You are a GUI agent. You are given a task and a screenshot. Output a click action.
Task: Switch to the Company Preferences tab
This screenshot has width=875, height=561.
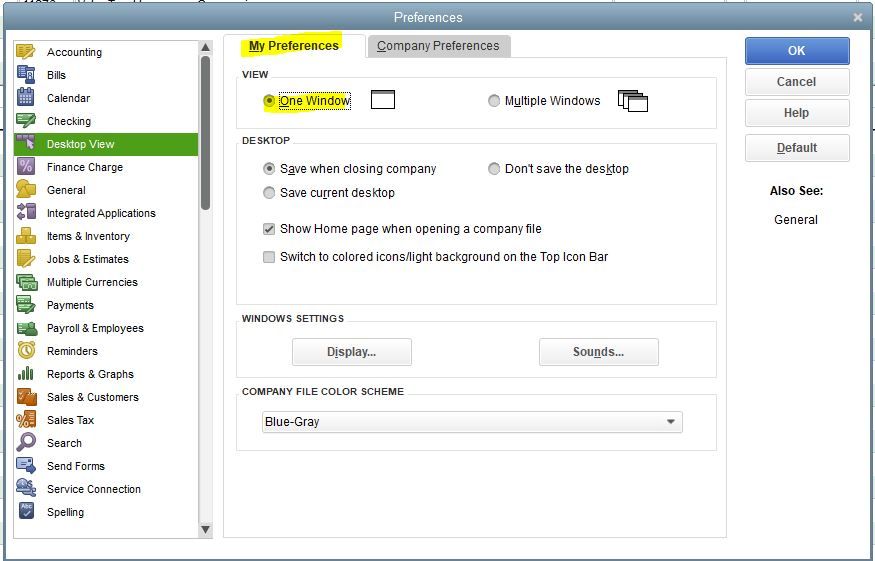(x=438, y=46)
